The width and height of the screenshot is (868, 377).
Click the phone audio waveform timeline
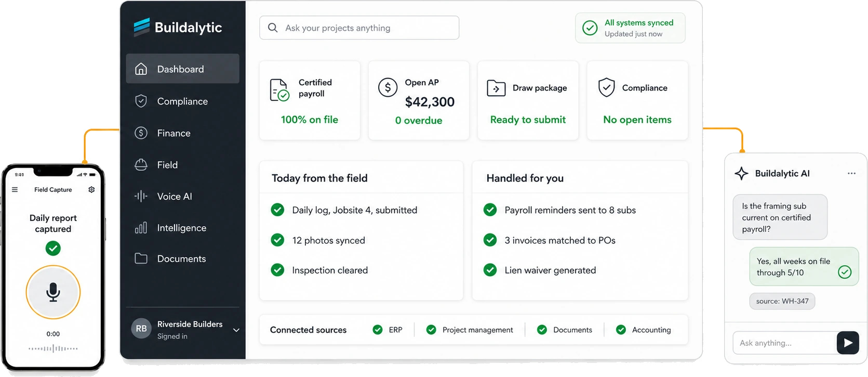tap(53, 348)
